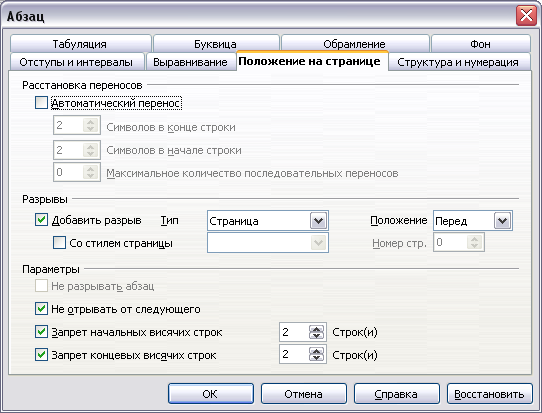Click arrows of начальных висячих строк spinner

tap(317, 332)
